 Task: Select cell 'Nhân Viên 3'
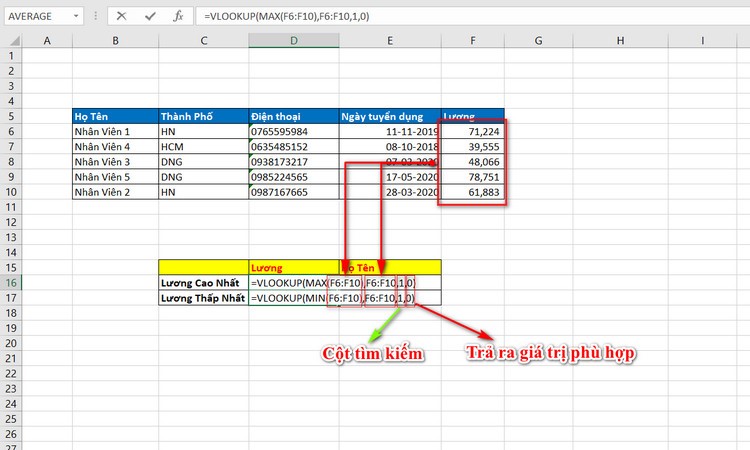(115, 162)
